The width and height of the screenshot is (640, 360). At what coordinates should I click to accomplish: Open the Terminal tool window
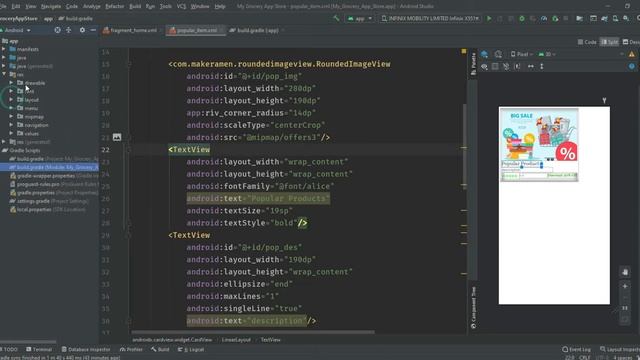click(39, 349)
